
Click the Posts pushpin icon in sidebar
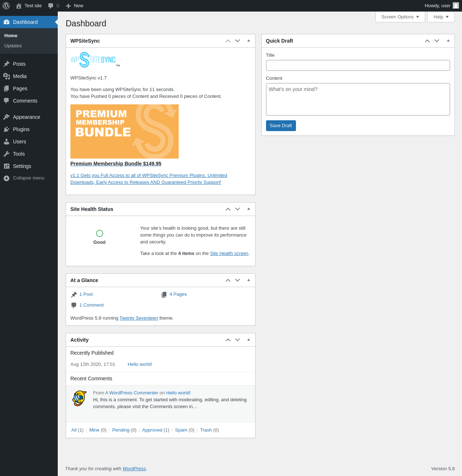pyautogui.click(x=6, y=64)
